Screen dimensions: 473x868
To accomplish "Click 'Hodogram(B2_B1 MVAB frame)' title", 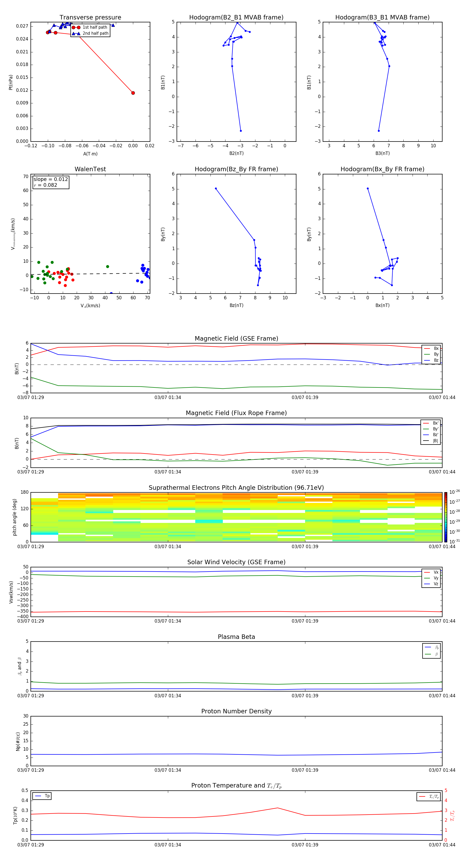I will (x=236, y=18).
